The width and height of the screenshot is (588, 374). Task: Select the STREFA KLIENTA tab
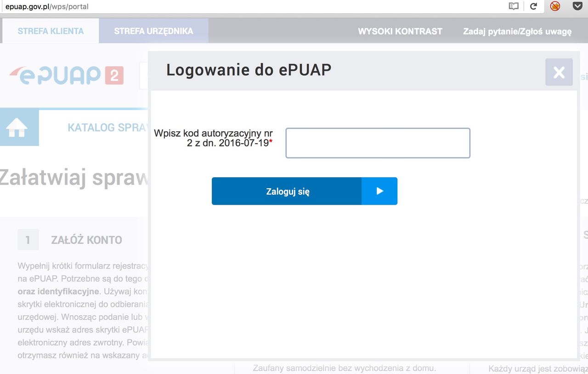pos(51,31)
